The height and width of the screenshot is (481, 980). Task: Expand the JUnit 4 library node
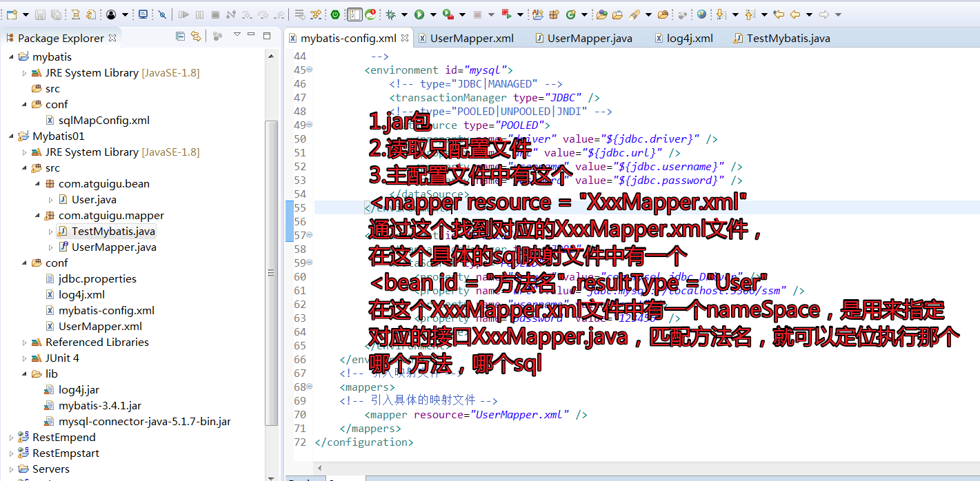pos(25,358)
